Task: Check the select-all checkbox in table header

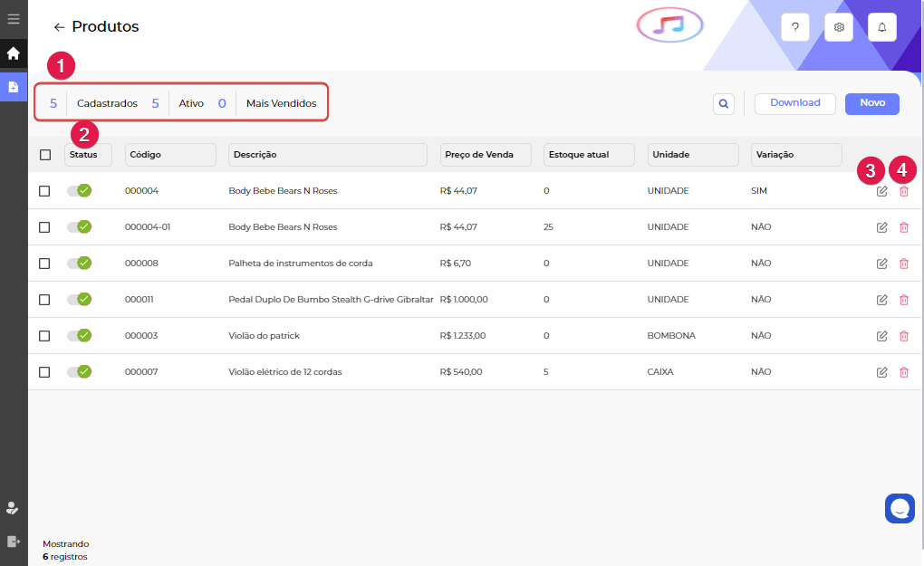Action: 45,155
